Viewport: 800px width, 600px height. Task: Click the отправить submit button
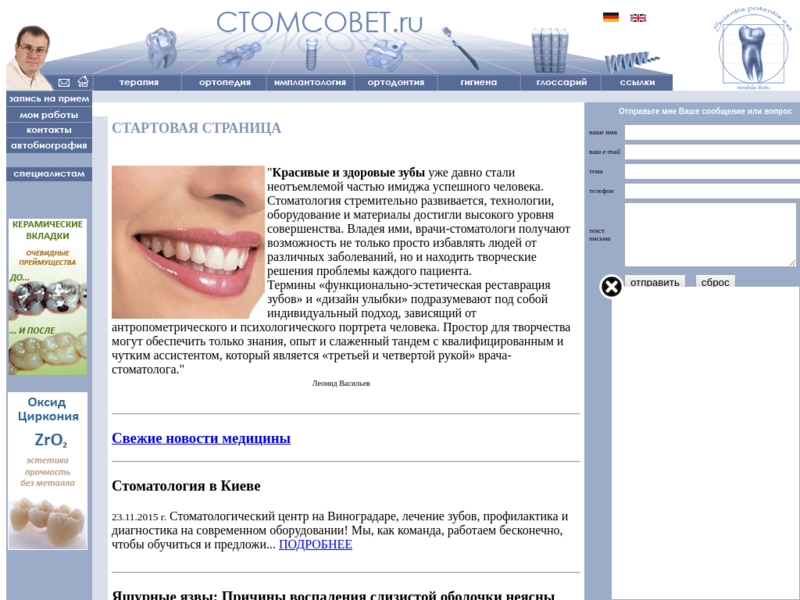655,282
